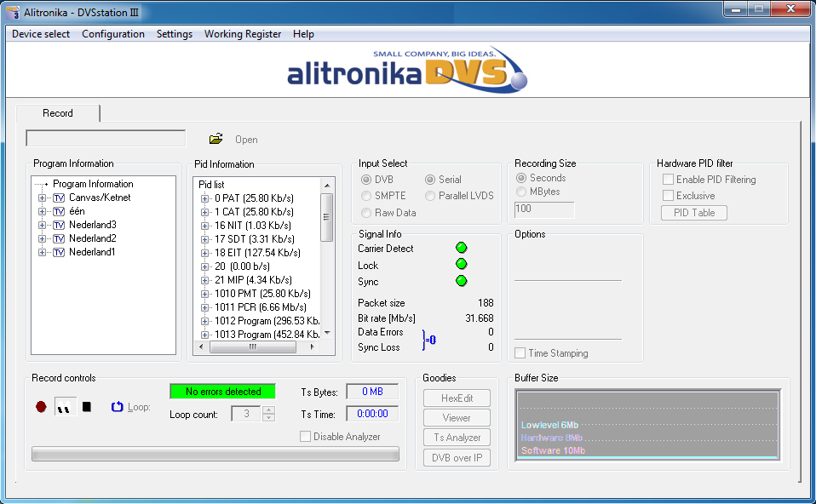Expand the 1011 PCR pid entry
The height and width of the screenshot is (504, 816).
(x=204, y=307)
